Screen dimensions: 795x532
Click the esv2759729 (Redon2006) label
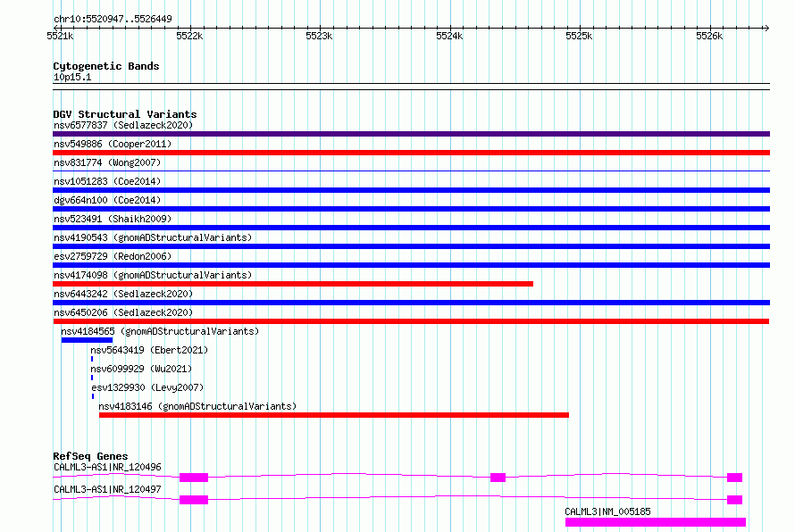(x=113, y=256)
